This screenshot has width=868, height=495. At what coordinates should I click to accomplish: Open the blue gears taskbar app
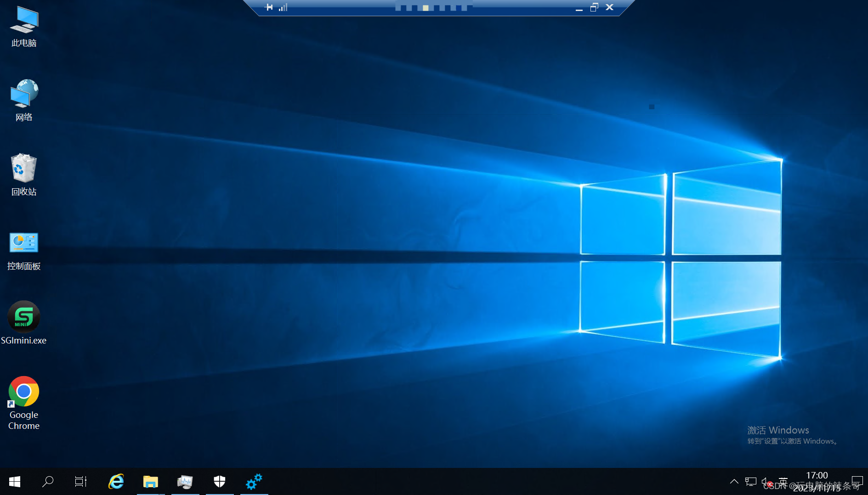(x=254, y=482)
